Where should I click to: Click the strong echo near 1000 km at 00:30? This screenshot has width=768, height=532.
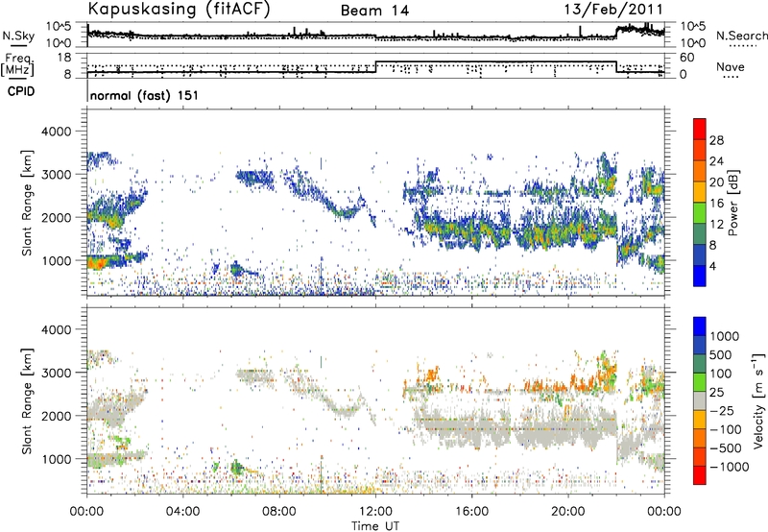point(99,262)
